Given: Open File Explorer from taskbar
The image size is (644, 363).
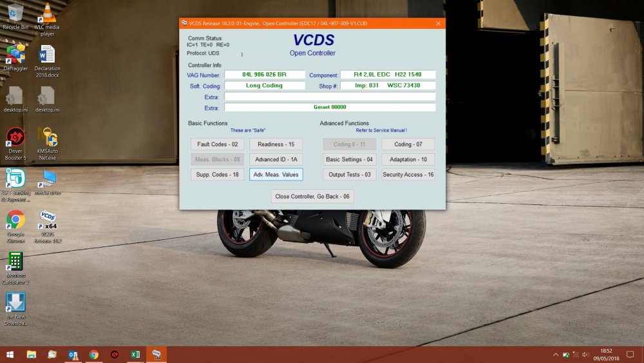Looking at the screenshot, I should pos(31,355).
